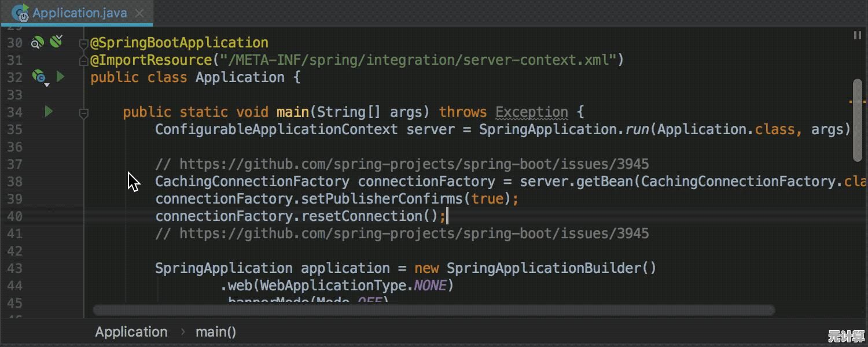868x347 pixels.
Task: Collapse the @SpringBootApplication annotation fold on line 30
Action: click(x=83, y=43)
